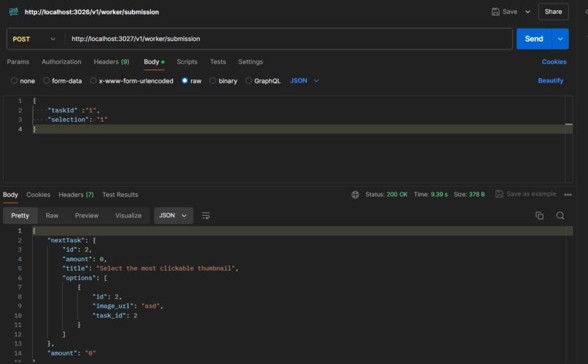Screen dimensions: 588x364
Task: Click the HTTP request icon beside the title
Action: tap(14, 12)
